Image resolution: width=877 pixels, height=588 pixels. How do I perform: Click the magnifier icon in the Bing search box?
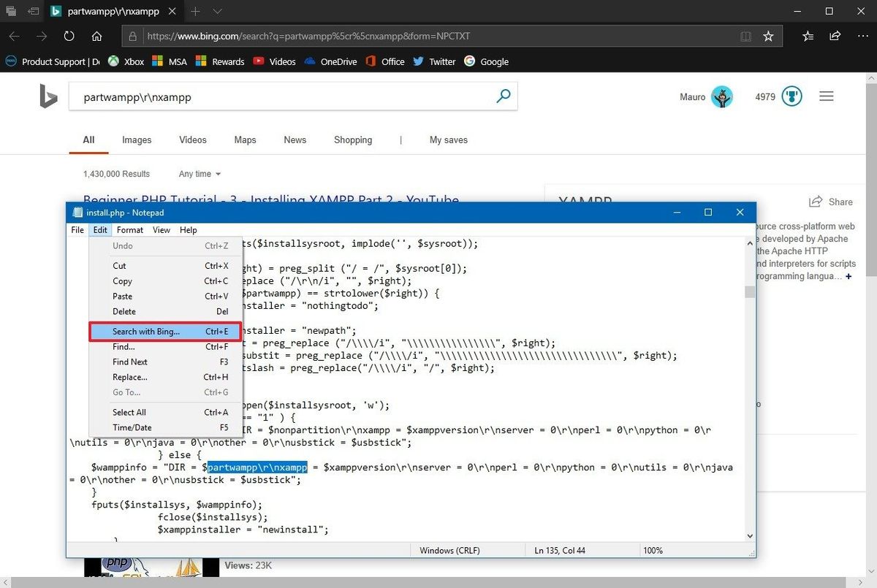(x=503, y=96)
